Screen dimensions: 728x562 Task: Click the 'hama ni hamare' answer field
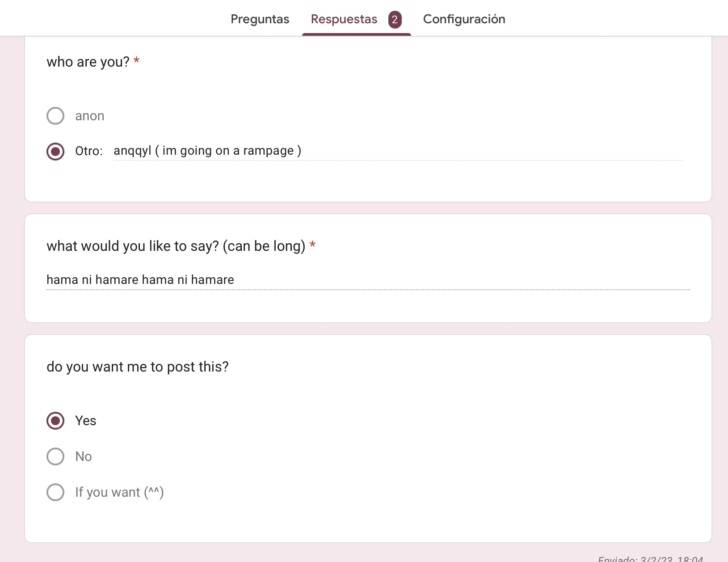367,280
